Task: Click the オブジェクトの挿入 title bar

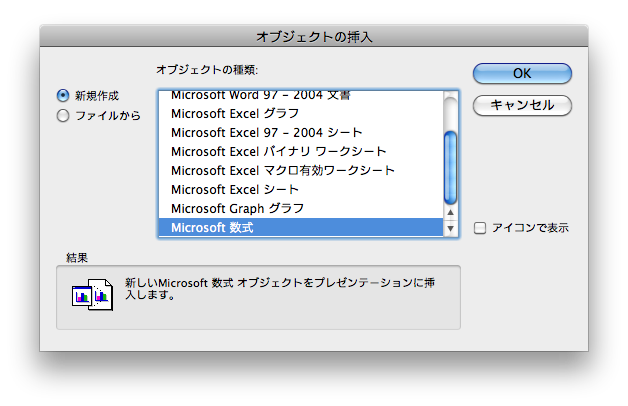Action: pyautogui.click(x=314, y=36)
